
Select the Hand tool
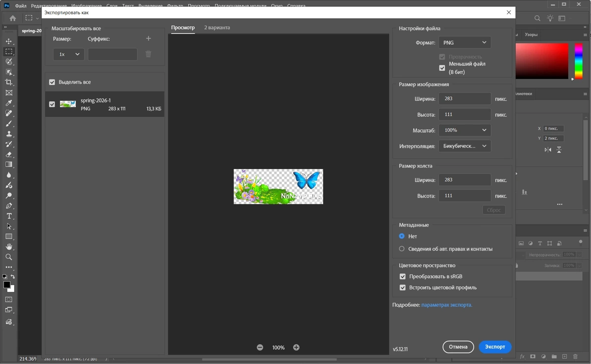(9, 247)
